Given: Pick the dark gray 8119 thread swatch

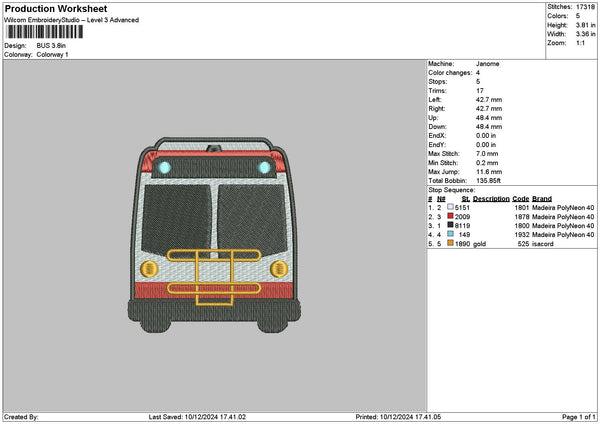Looking at the screenshot, I should (x=449, y=225).
